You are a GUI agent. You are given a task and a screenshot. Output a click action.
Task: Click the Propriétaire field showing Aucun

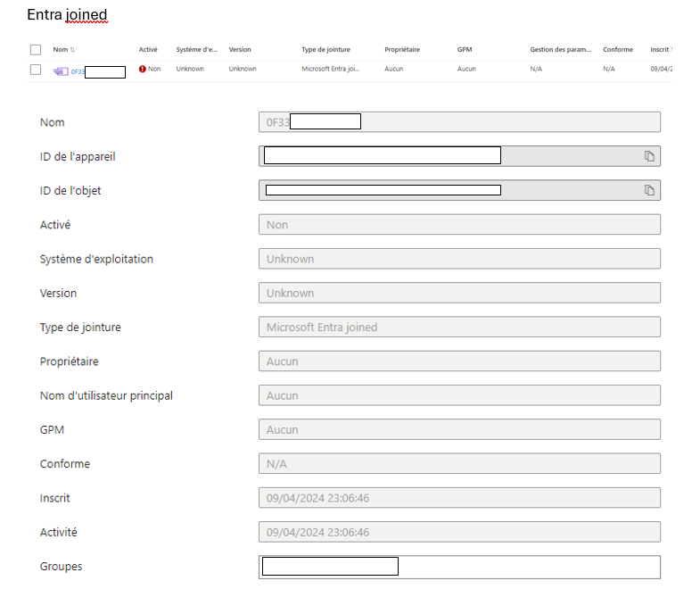pos(459,361)
